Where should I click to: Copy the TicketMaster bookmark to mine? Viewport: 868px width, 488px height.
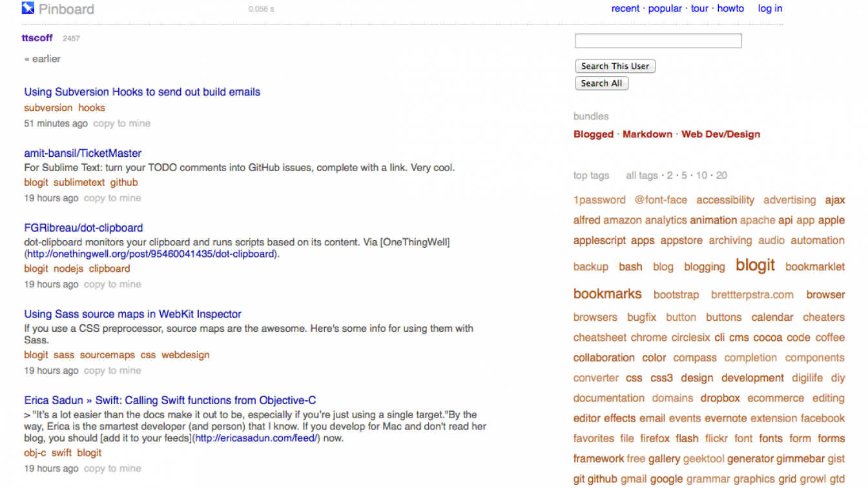tap(112, 198)
